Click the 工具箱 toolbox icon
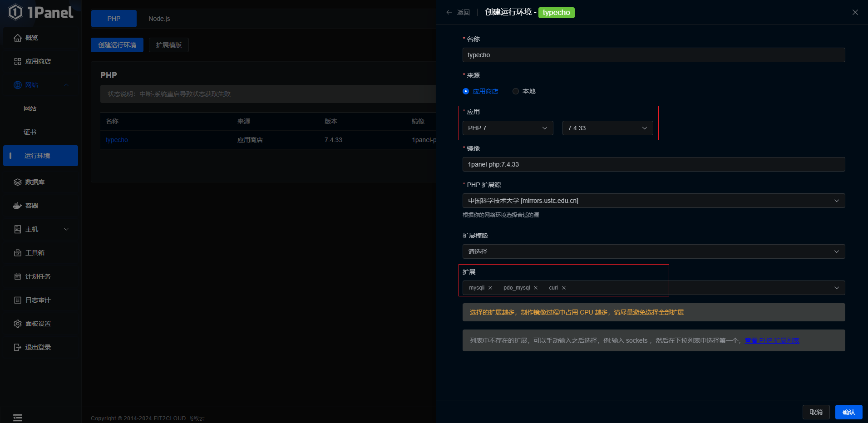Image resolution: width=868 pixels, height=423 pixels. tap(18, 253)
